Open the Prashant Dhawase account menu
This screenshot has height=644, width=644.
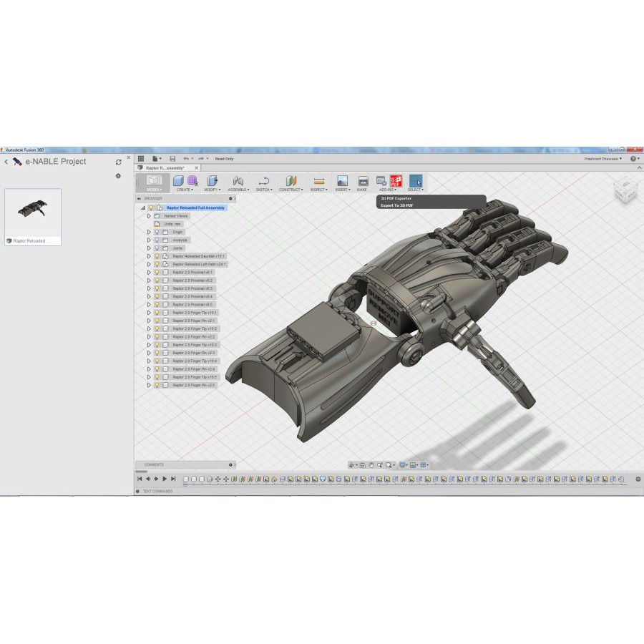[602, 159]
